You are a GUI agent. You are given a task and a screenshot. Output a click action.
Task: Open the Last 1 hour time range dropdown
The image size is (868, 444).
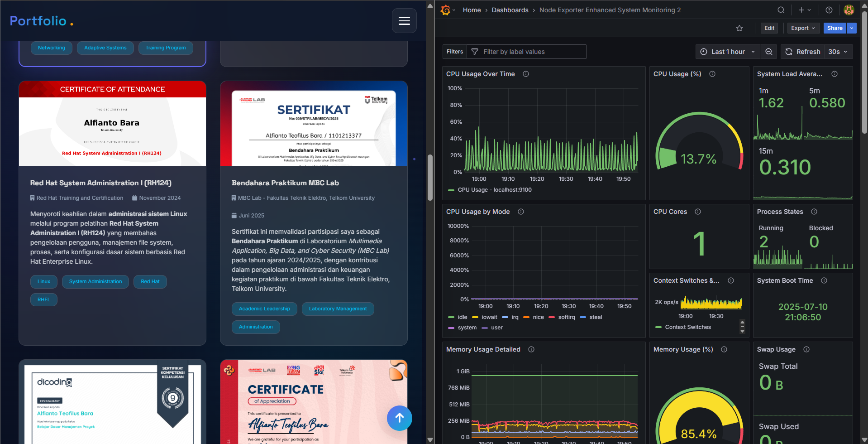coord(728,52)
